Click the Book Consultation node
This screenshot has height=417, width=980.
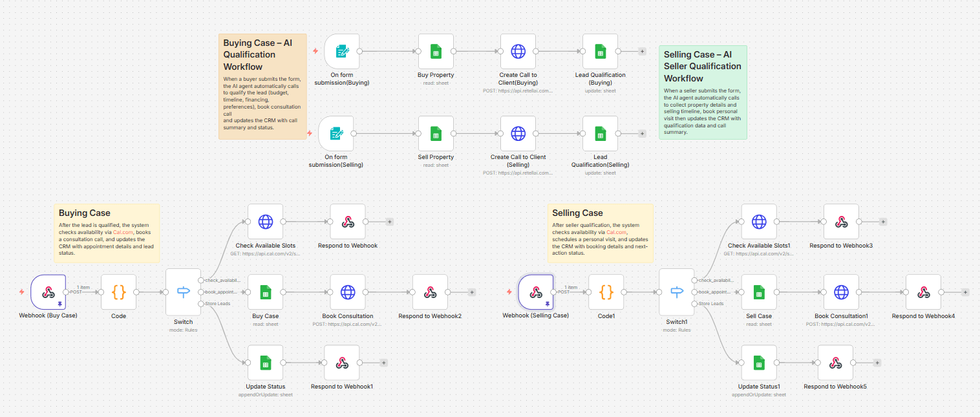[x=348, y=292]
